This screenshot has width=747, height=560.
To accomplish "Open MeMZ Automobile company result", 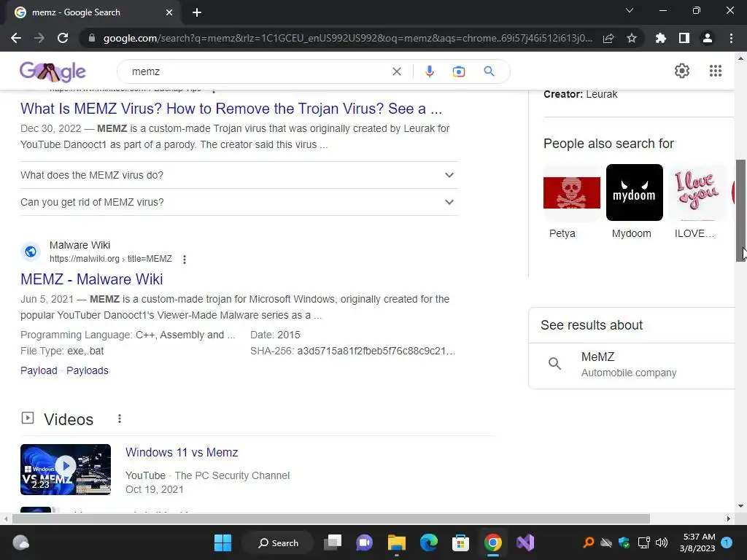I will (632, 365).
